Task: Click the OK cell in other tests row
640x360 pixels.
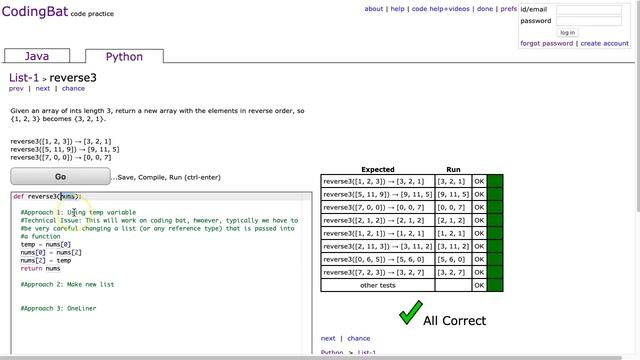Action: (x=479, y=285)
